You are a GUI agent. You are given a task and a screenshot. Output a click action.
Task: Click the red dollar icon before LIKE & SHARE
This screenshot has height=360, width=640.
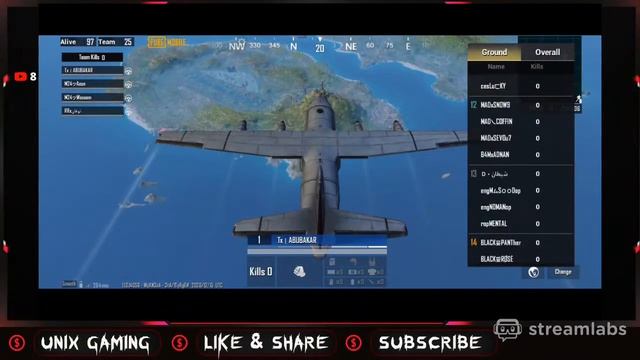click(x=180, y=343)
